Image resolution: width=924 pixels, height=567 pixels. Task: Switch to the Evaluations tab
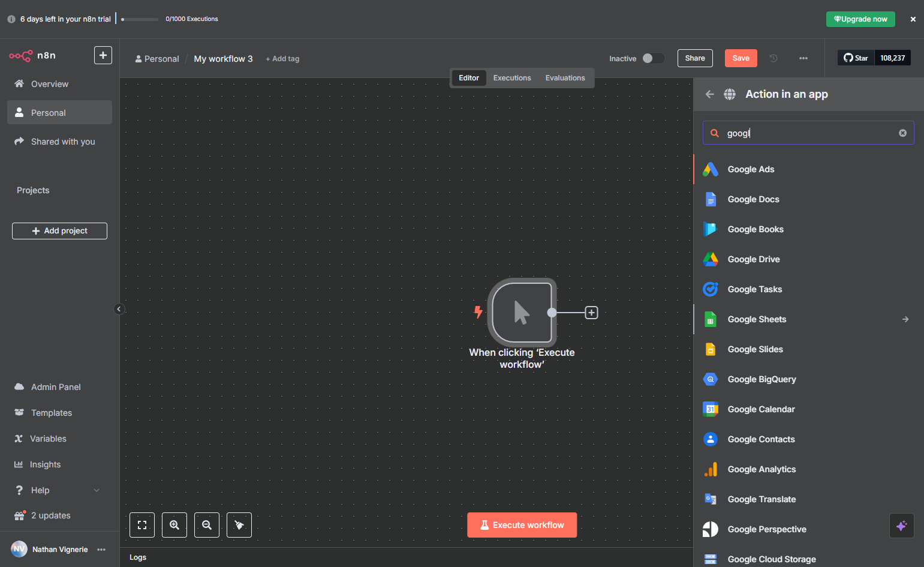point(565,78)
